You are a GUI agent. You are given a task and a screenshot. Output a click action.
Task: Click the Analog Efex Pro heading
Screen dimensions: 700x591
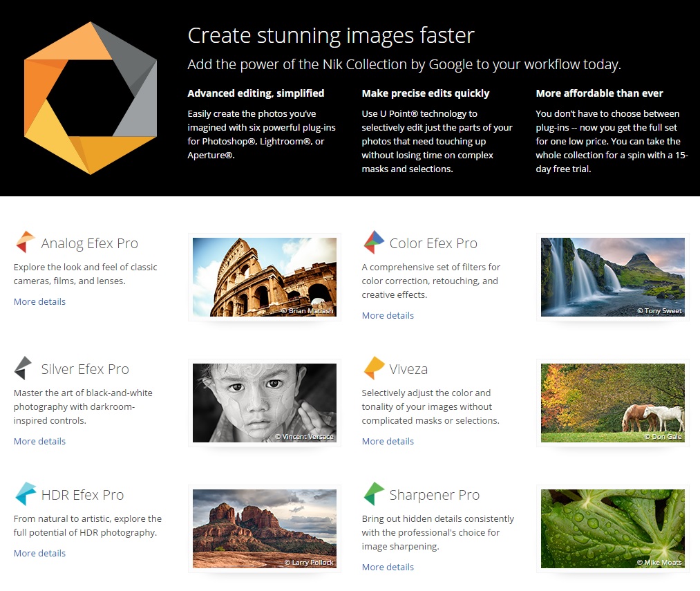coord(89,243)
